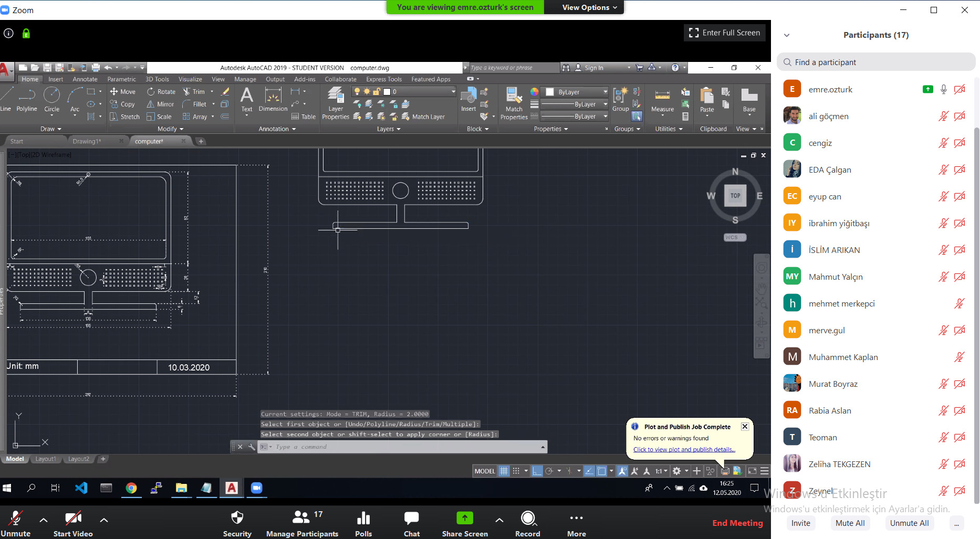980x539 pixels.
Task: Click the Table annotation tool
Action: tap(304, 117)
